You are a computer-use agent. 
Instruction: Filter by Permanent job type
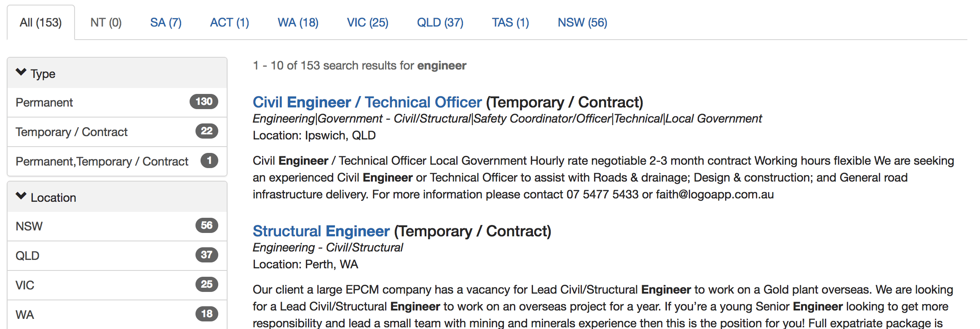[x=44, y=103]
